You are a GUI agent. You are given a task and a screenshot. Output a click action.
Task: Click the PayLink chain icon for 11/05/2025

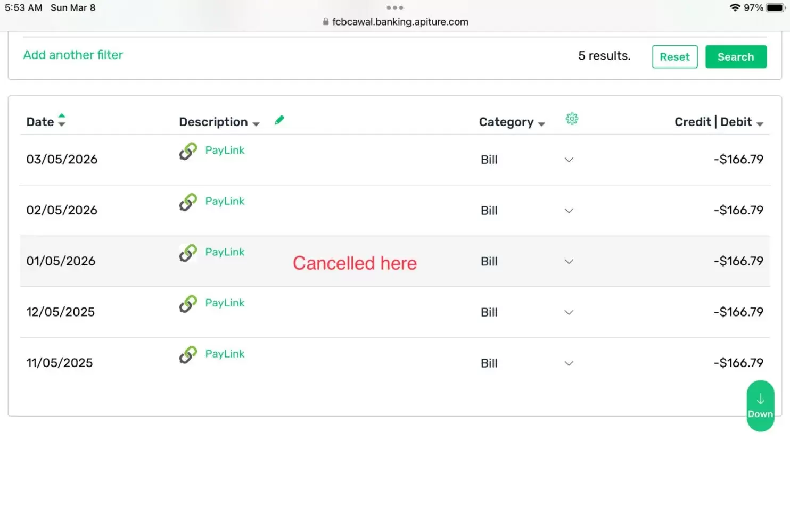(188, 355)
